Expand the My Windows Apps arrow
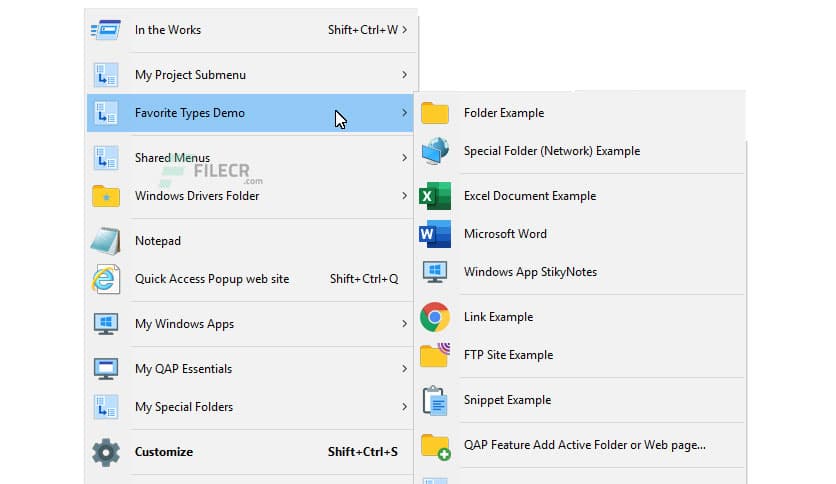This screenshot has height=484, width=836. [405, 324]
